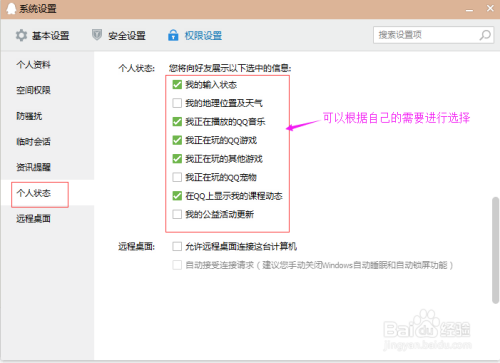Enable 我的公益活动更新 checkbox

click(x=177, y=214)
